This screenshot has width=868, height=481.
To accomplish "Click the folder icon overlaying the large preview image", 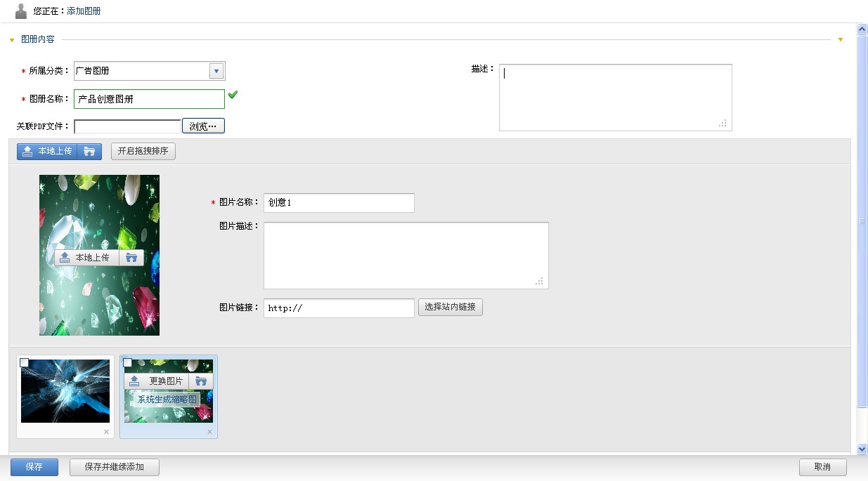I will point(131,258).
